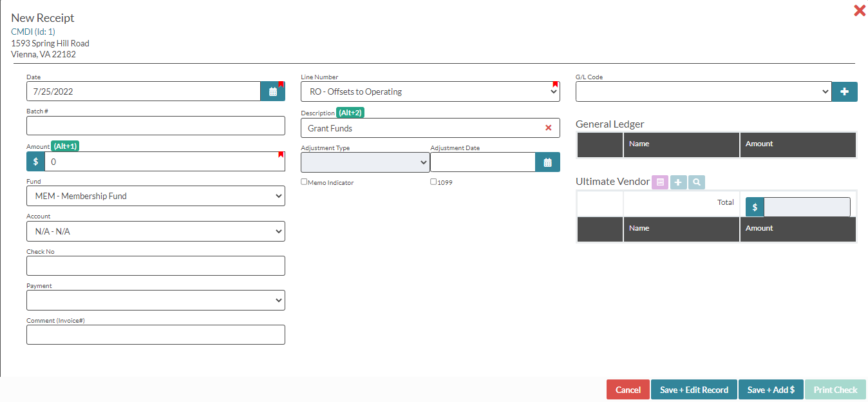Clear the Description field with red X
Screen dimensions: 868x402
pyautogui.click(x=549, y=128)
